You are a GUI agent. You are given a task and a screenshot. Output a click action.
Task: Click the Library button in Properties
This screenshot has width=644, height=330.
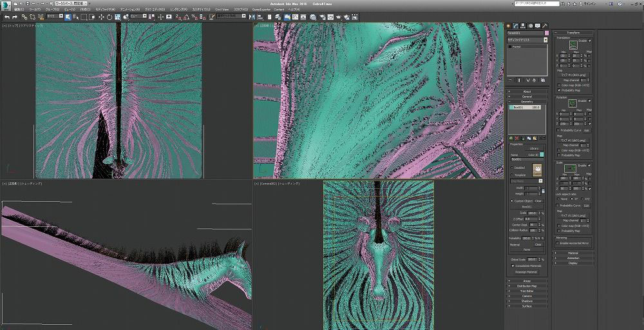coord(535,148)
